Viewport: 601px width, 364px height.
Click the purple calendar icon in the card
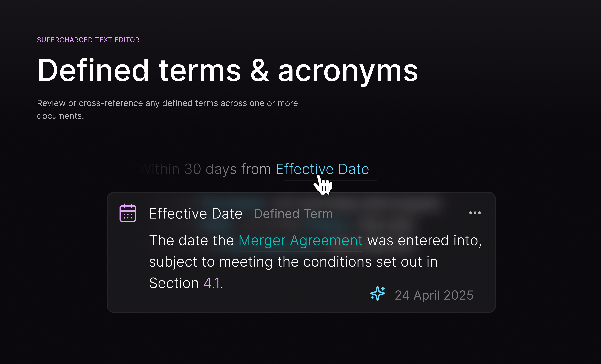[x=128, y=213]
